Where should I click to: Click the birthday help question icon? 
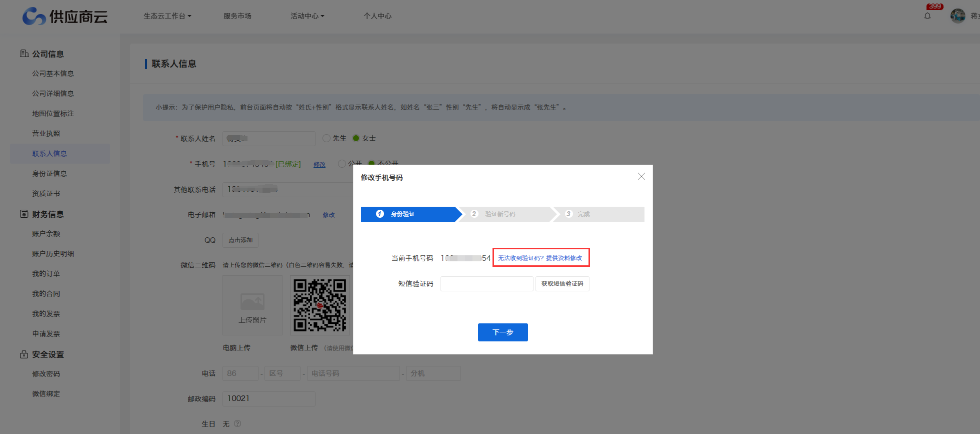[237, 423]
